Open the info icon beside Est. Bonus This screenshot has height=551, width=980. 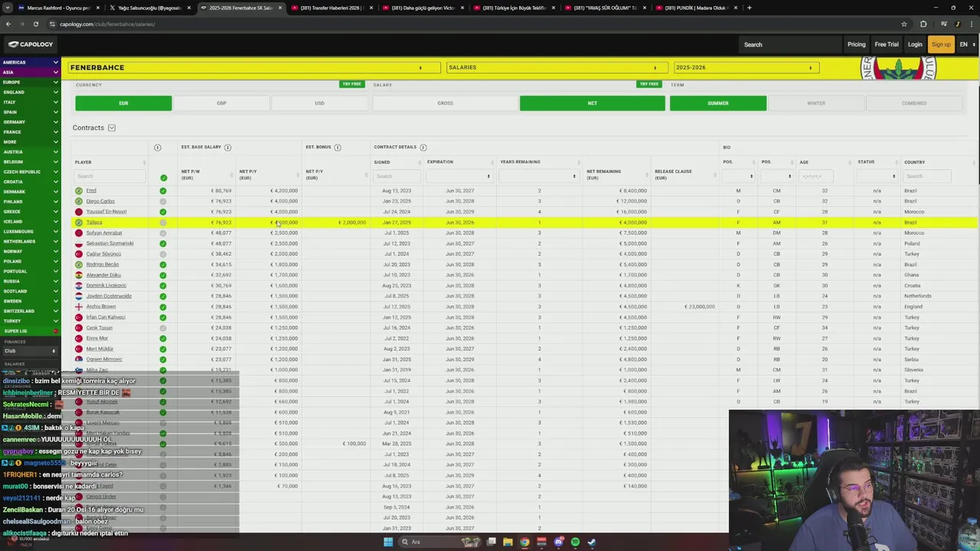coord(338,147)
